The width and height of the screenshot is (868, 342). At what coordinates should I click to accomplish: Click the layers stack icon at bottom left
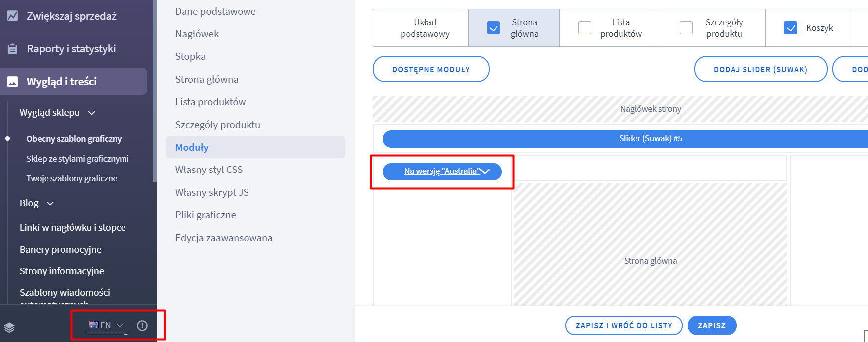click(9, 327)
